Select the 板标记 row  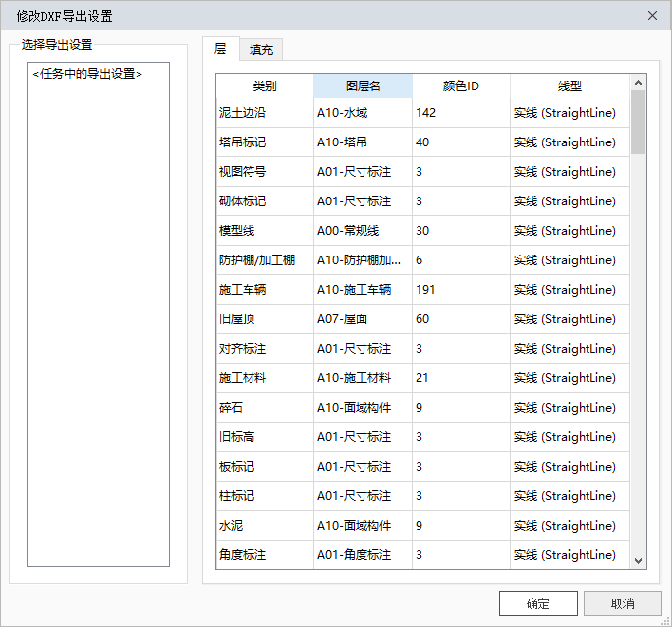tap(422, 467)
